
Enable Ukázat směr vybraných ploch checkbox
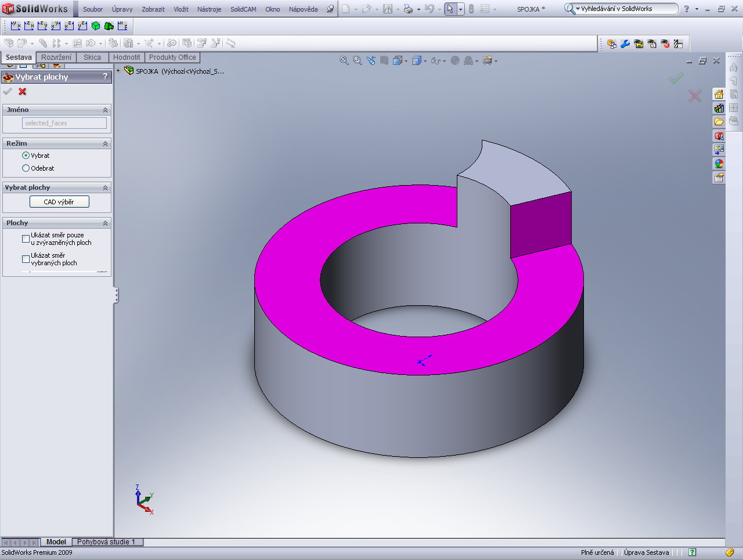point(26,259)
